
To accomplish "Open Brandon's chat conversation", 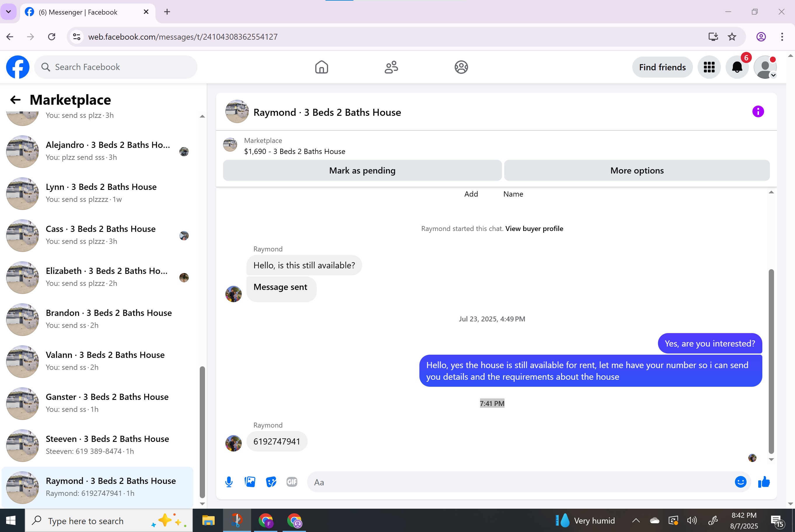I will coord(97,319).
